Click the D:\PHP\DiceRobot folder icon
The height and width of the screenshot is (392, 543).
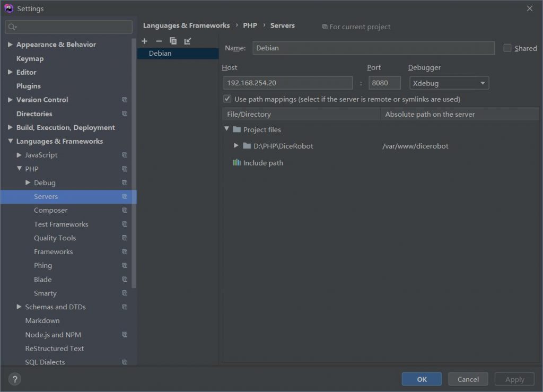247,146
